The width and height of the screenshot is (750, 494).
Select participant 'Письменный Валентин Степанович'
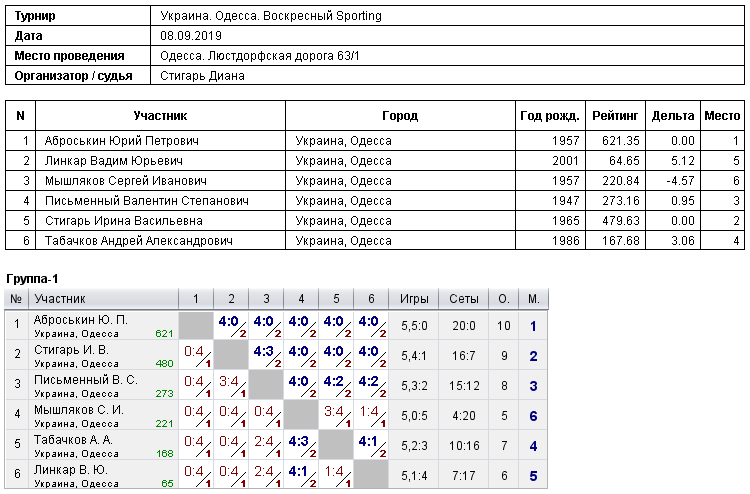click(147, 201)
